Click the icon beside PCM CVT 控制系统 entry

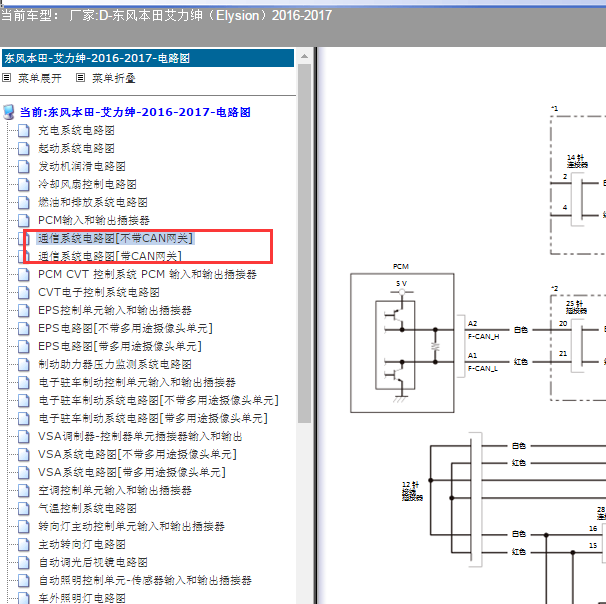[24, 274]
